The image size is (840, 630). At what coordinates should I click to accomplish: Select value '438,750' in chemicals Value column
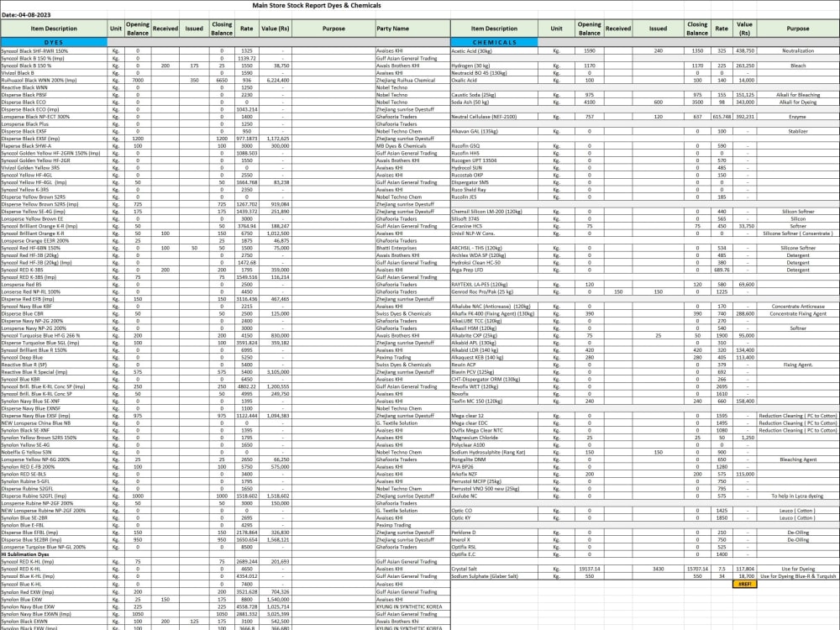click(744, 51)
